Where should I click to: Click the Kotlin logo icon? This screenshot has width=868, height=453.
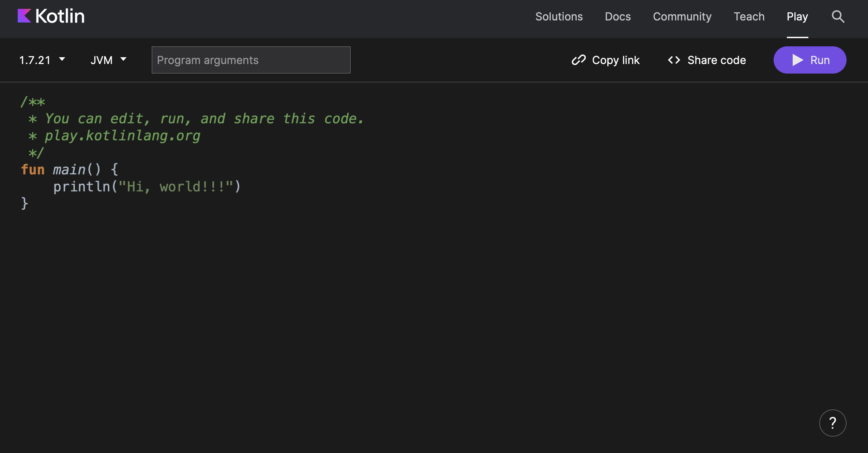(x=24, y=16)
